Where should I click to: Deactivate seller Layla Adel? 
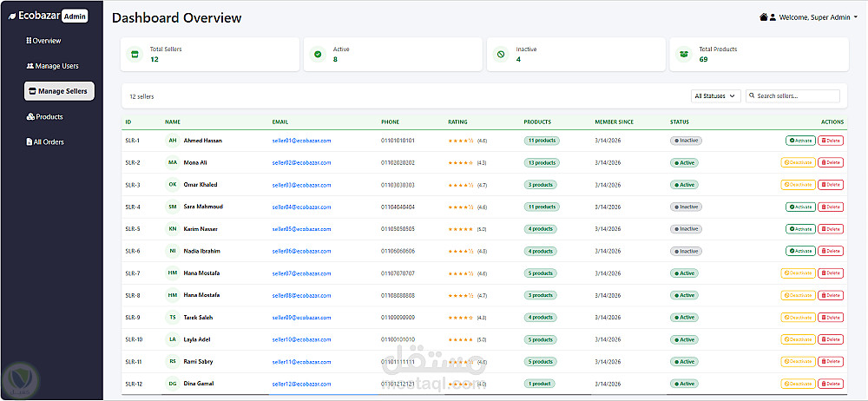click(x=798, y=339)
